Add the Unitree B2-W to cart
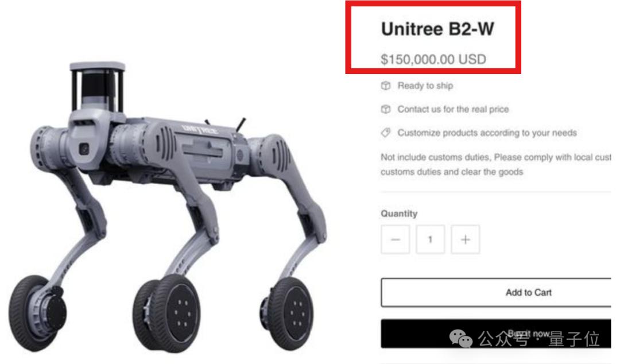620x364 pixels. [x=496, y=292]
